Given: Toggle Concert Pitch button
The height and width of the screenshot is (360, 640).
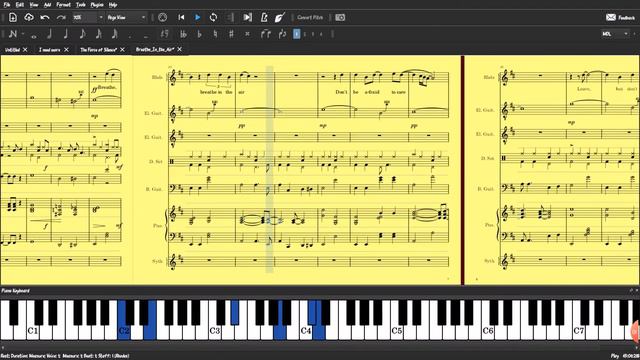Looking at the screenshot, I should tap(310, 17).
